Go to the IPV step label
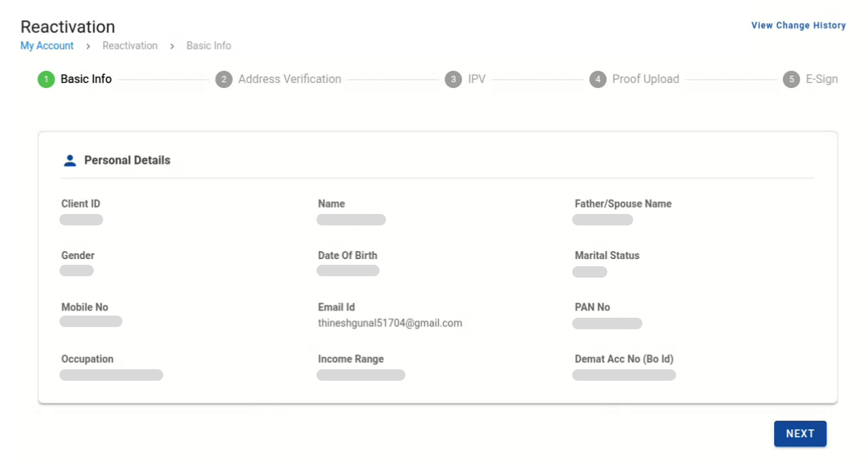The width and height of the screenshot is (868, 463). 476,79
